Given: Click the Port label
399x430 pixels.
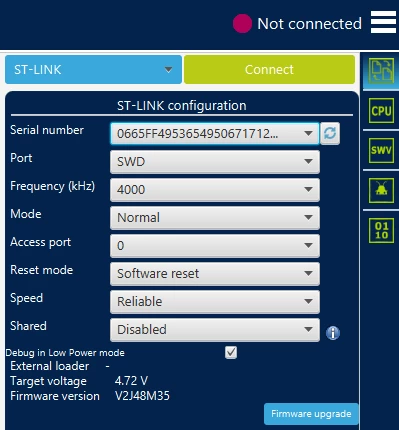Looking at the screenshot, I should pos(21,158).
